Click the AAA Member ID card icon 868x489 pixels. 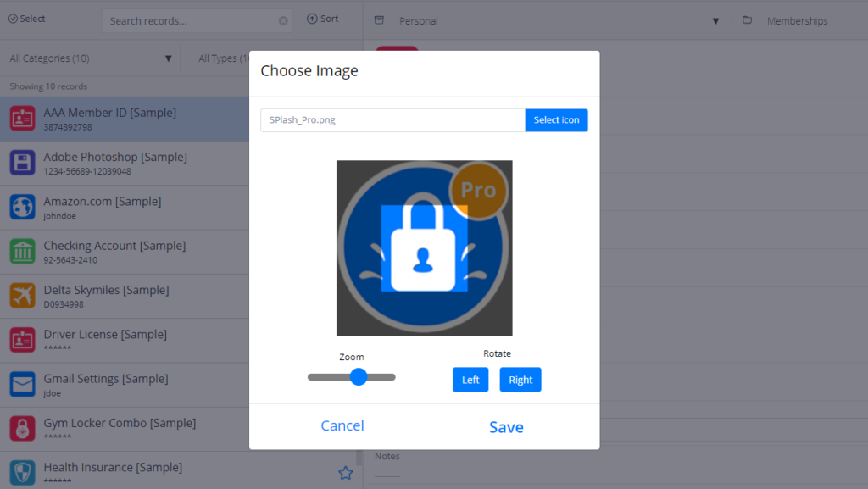(22, 119)
